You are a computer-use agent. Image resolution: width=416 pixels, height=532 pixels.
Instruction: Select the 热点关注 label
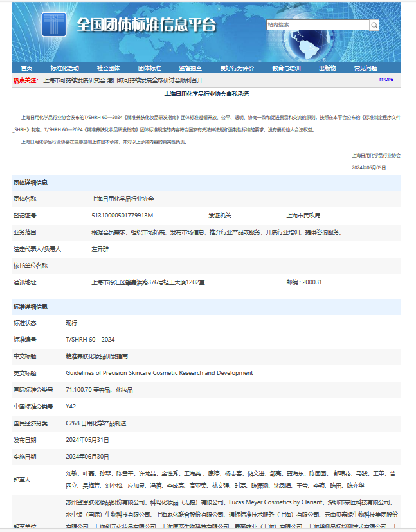point(26,80)
